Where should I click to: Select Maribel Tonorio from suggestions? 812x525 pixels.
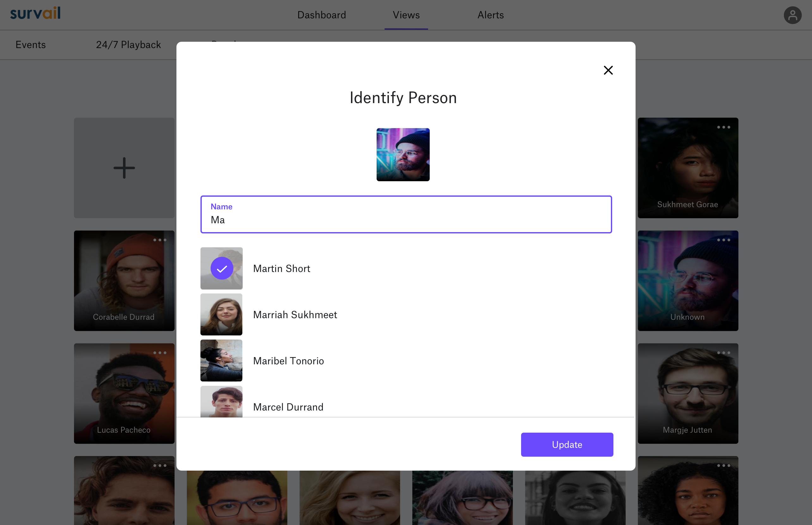click(288, 361)
